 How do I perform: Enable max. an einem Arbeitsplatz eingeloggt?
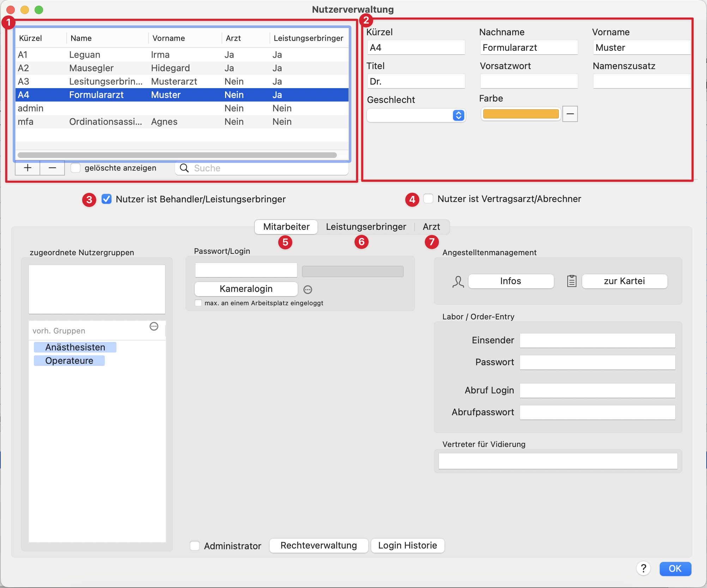[199, 303]
